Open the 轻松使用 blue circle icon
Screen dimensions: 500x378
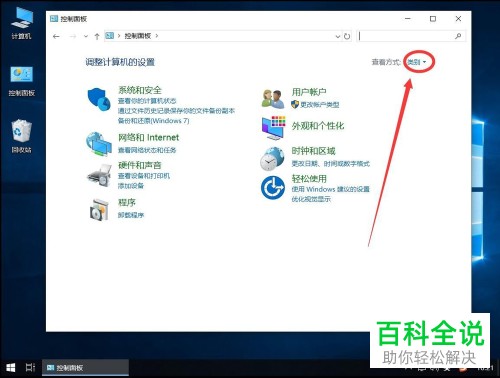coord(273,188)
